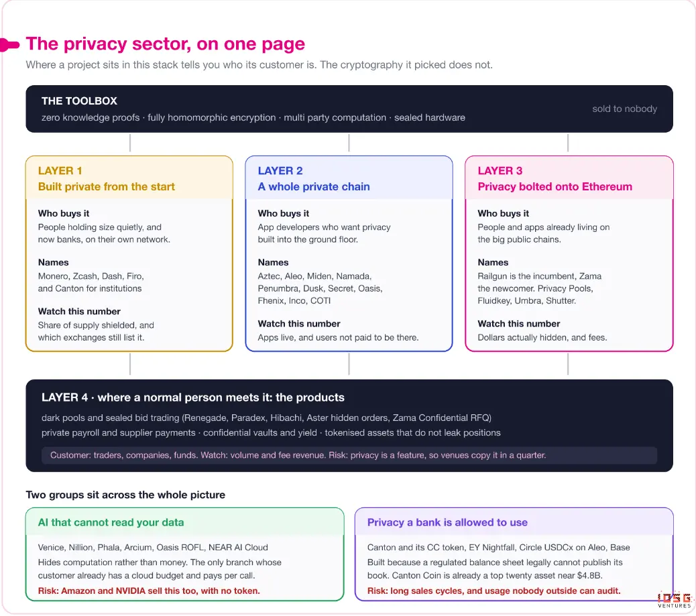Select the 'LAYER 4' products heading
Screen dimensions: 696x616
pos(193,397)
